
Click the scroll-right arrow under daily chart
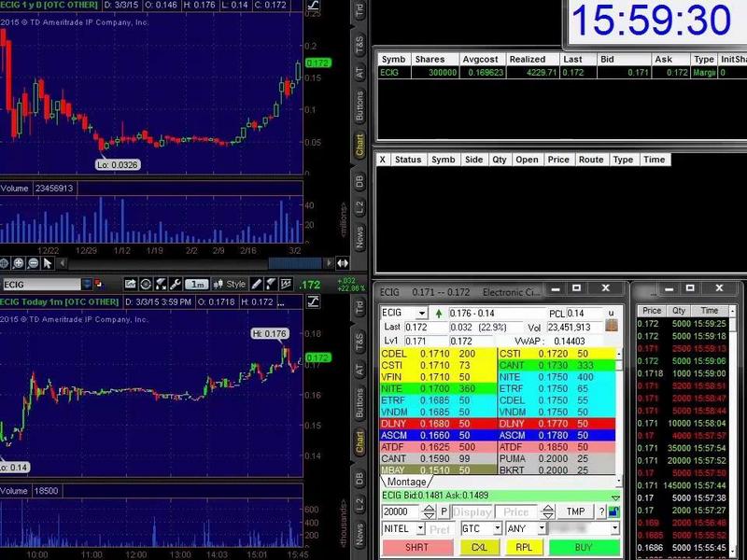[x=328, y=263]
